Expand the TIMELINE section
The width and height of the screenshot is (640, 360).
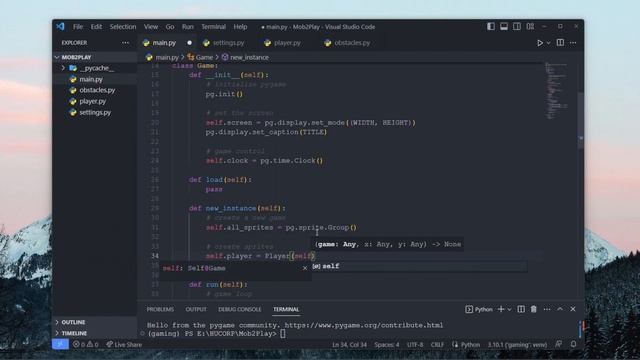[x=95, y=333]
